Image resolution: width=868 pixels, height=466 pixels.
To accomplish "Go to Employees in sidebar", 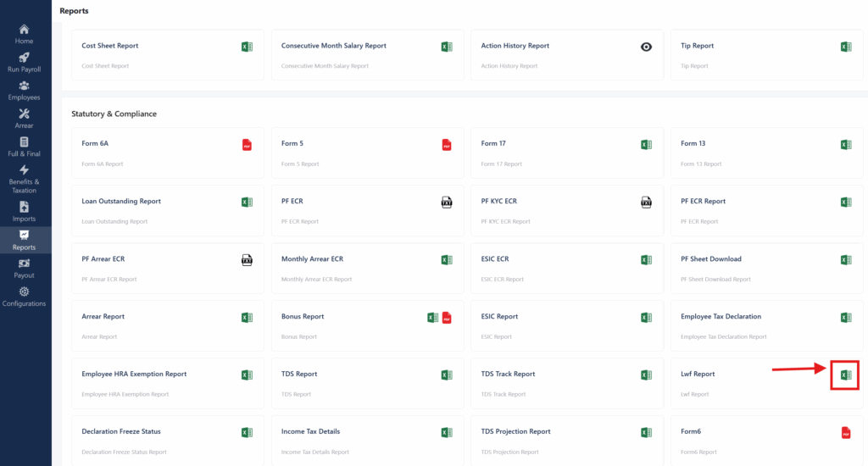I will point(24,91).
